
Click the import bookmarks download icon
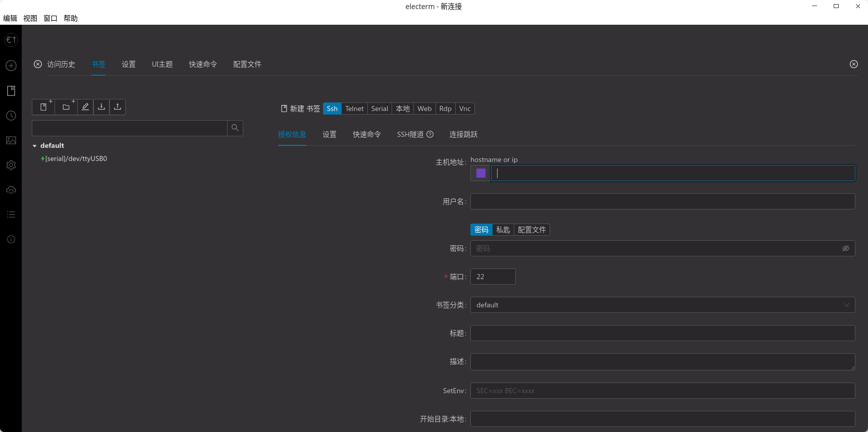(101, 107)
